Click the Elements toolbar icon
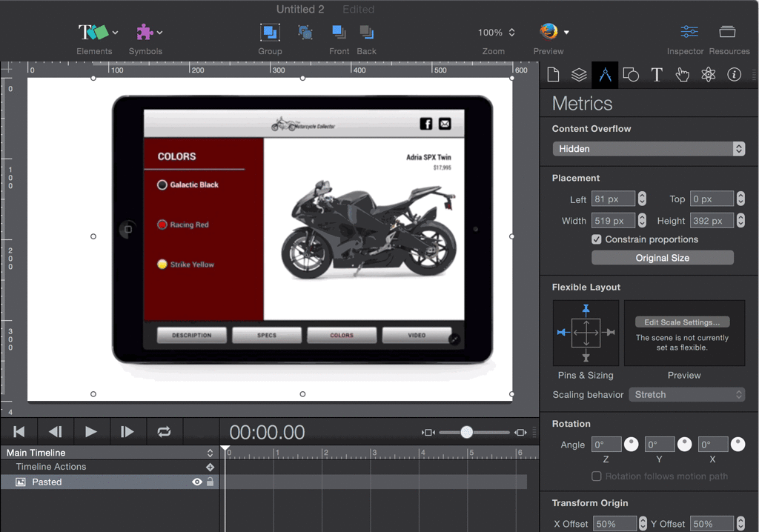This screenshot has width=759, height=532. pos(91,33)
